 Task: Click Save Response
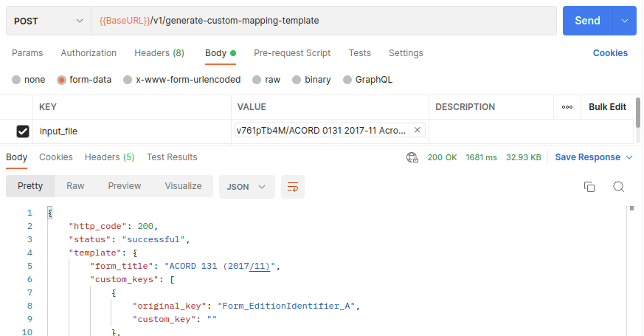coord(588,157)
